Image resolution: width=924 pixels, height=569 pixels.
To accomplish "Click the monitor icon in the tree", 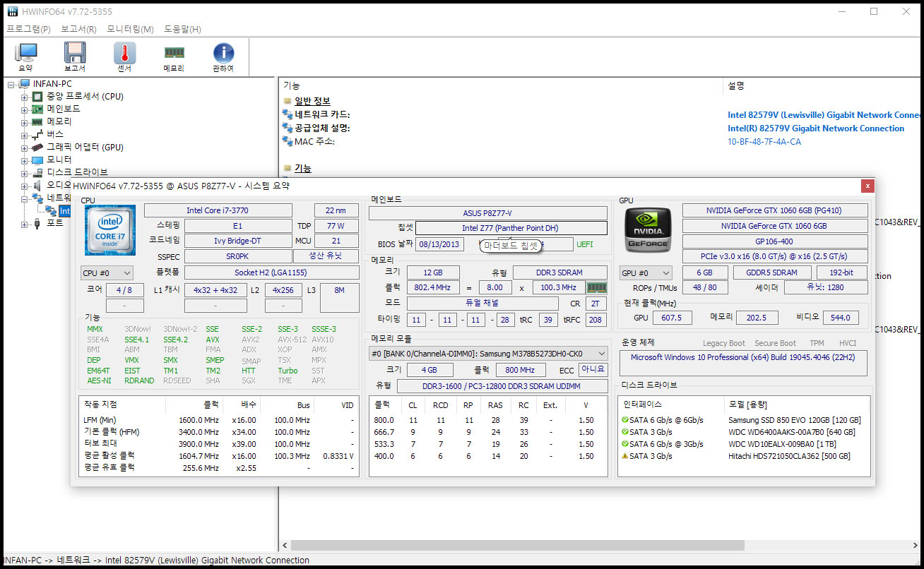I will click(38, 160).
